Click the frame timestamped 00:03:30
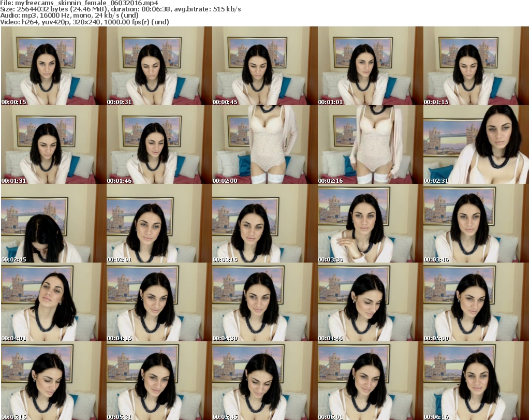The image size is (530, 420). click(370, 223)
